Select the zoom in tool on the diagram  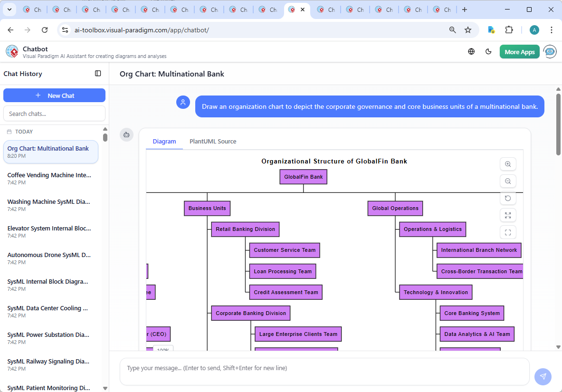point(508,164)
